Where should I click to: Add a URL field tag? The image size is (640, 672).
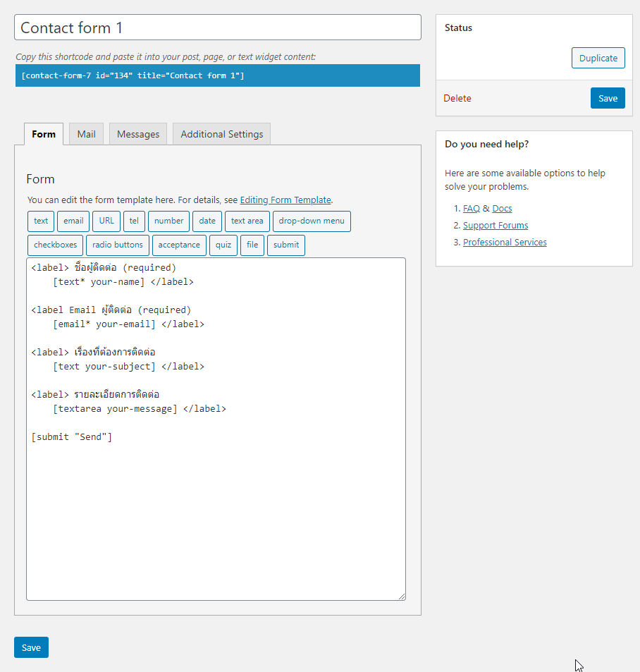106,221
